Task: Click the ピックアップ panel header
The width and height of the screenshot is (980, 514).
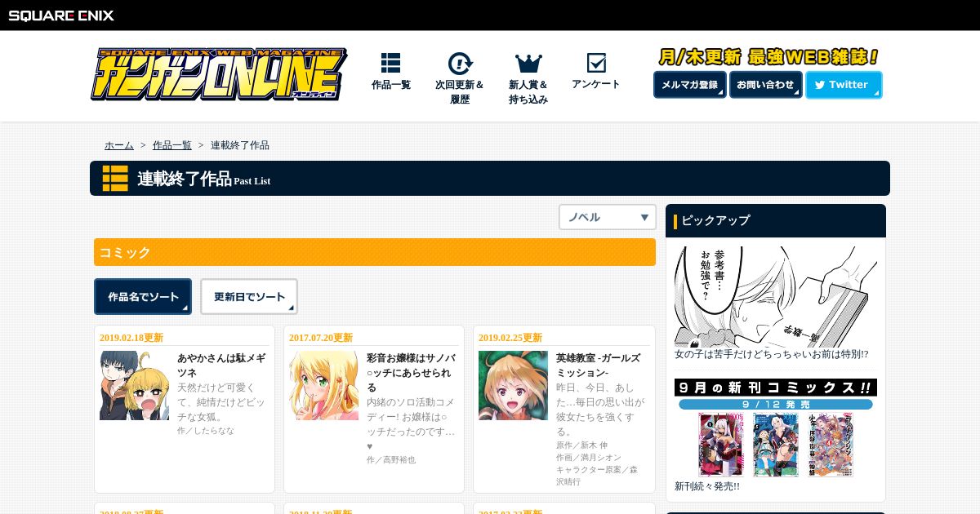Action: (x=776, y=220)
